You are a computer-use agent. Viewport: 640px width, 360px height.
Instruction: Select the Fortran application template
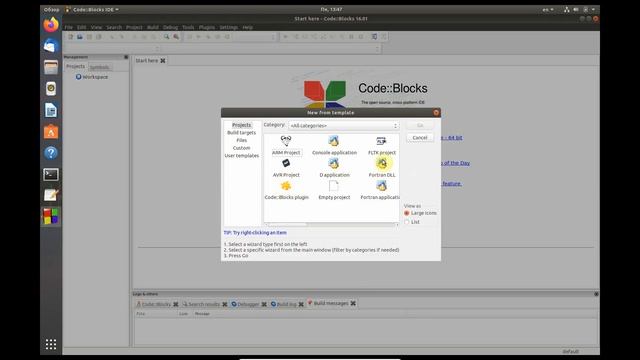click(380, 190)
